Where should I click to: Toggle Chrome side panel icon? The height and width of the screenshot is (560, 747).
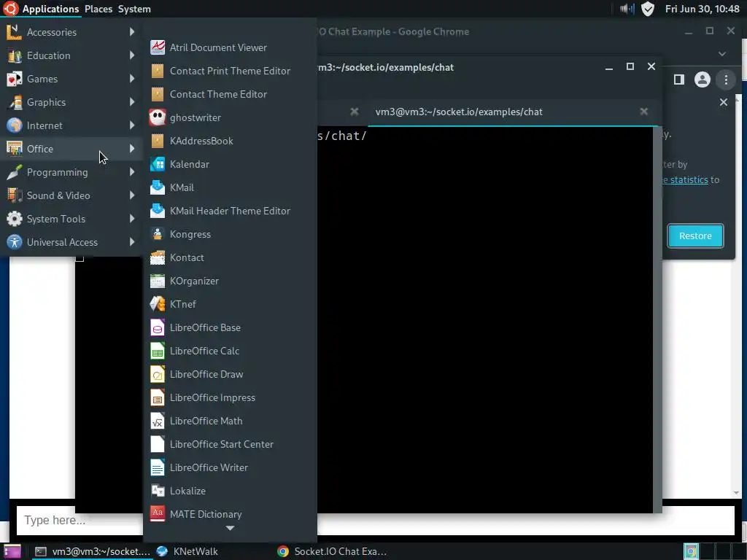point(679,79)
